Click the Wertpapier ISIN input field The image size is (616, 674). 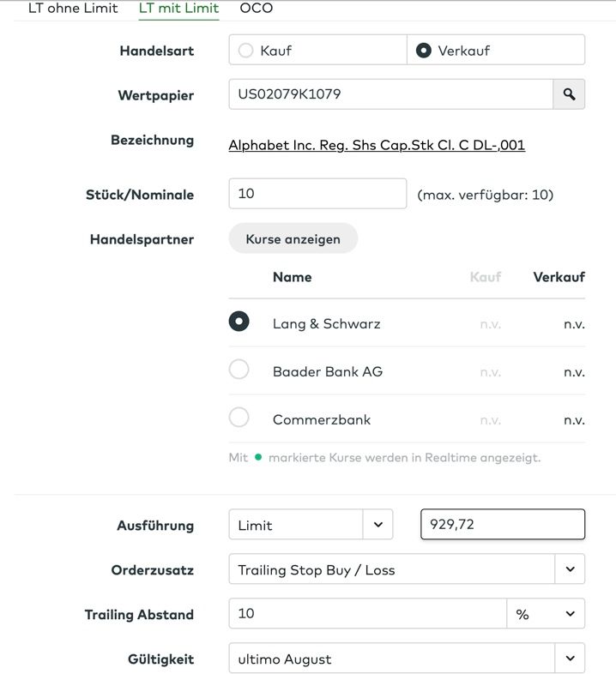tap(390, 94)
